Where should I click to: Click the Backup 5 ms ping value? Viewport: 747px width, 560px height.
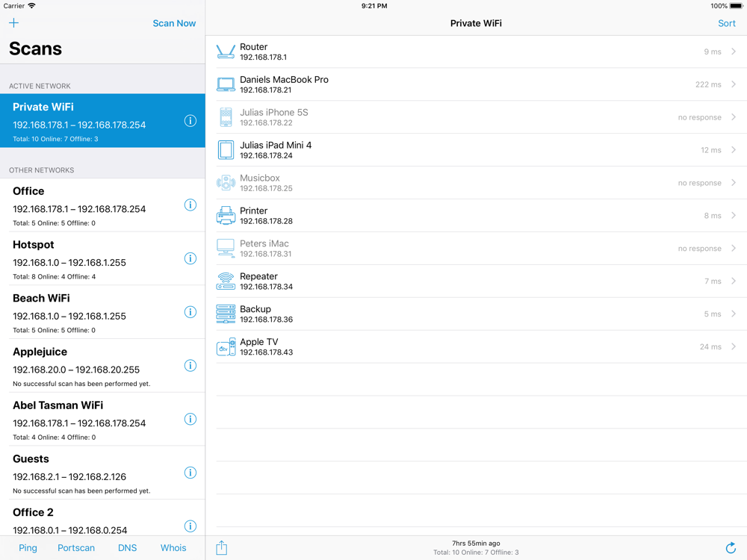point(713,314)
